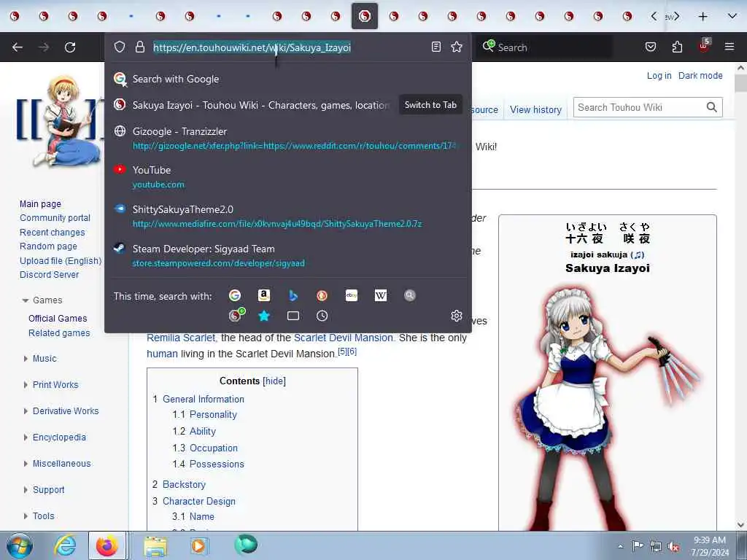
Task: Open the tracking protection shield icon
Action: [120, 47]
